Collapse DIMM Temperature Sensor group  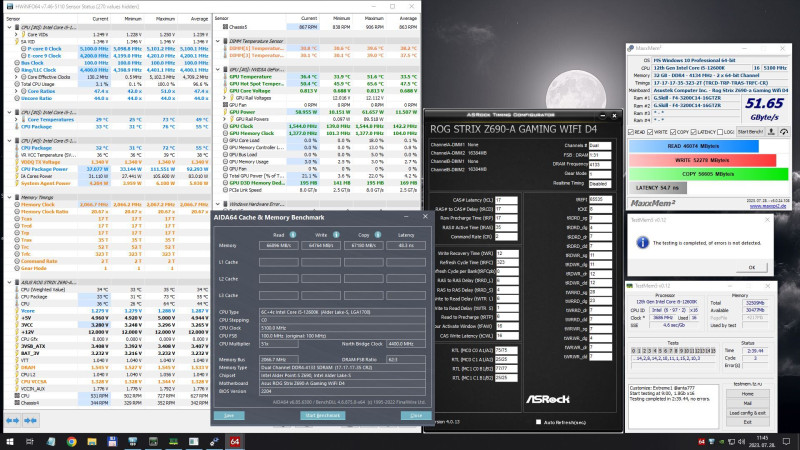(x=218, y=41)
